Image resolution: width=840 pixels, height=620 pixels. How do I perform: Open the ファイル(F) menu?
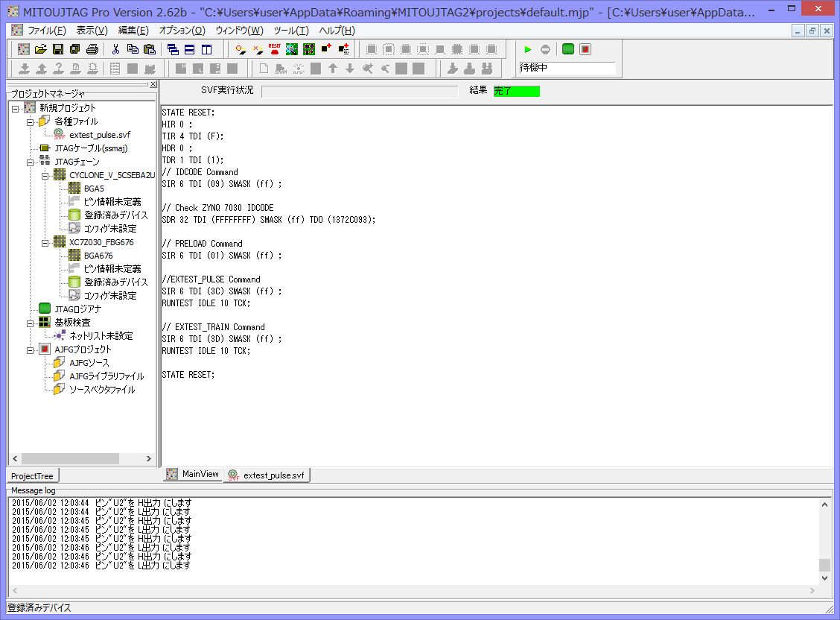(46, 31)
